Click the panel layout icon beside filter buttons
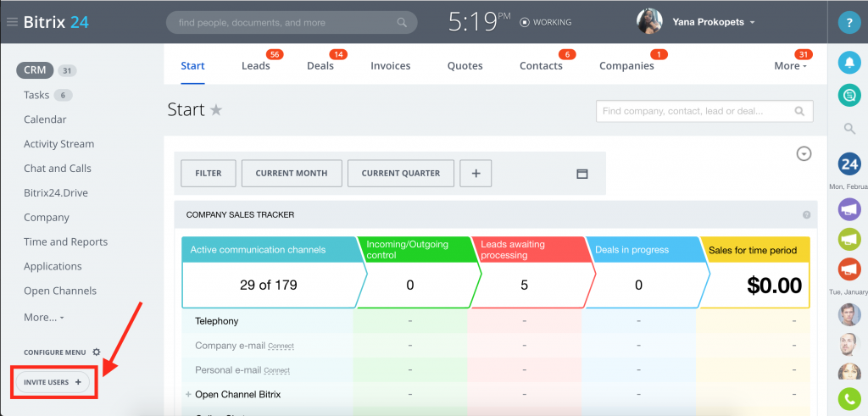The image size is (868, 416). 581,174
